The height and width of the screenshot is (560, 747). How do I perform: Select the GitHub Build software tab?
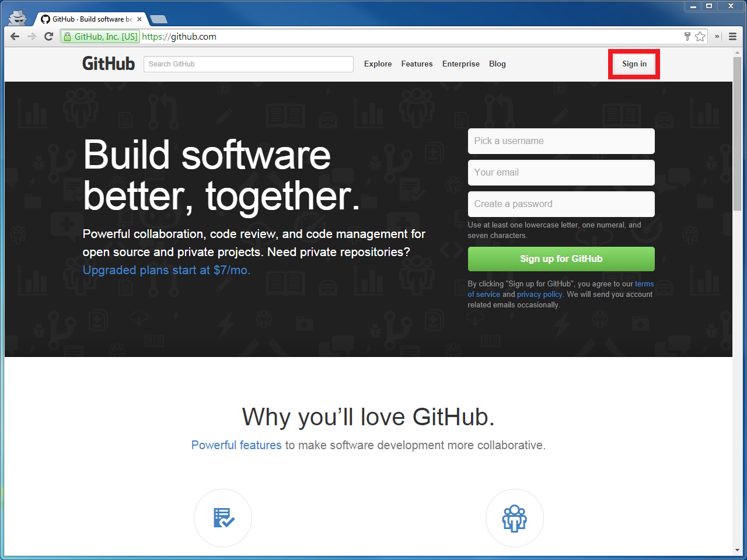92,19
